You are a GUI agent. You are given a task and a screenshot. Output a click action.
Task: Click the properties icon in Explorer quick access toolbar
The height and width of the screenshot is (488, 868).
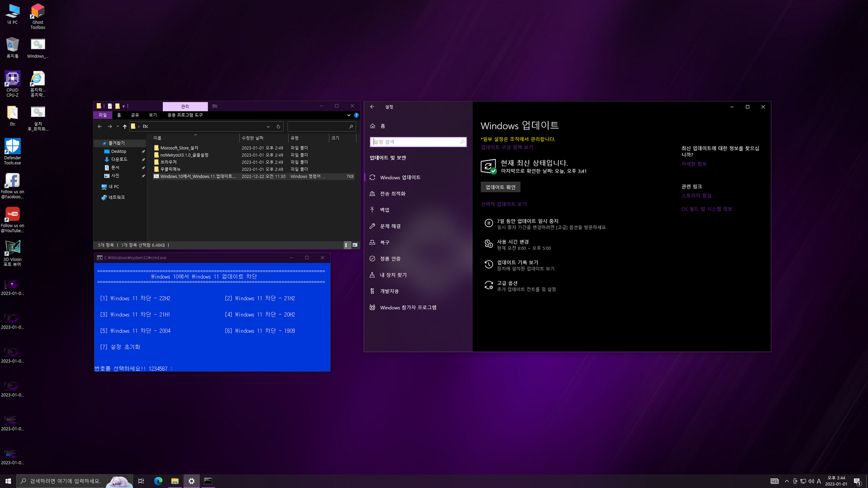pyautogui.click(x=110, y=106)
